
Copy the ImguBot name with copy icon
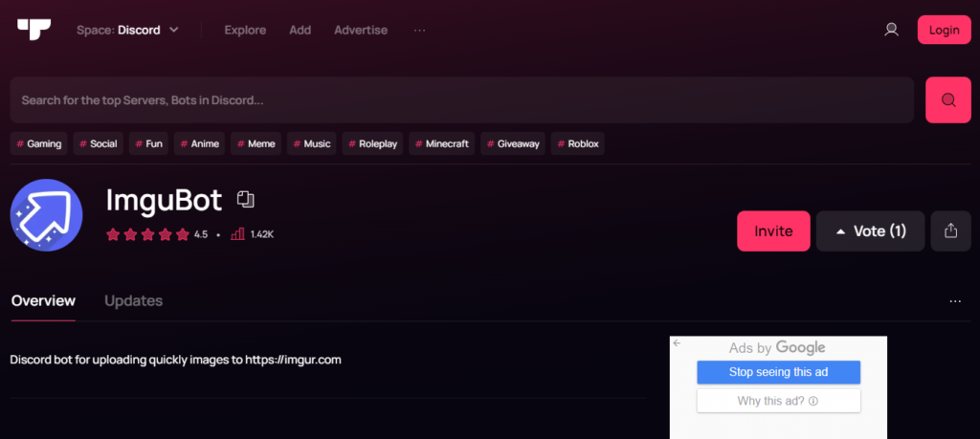click(x=246, y=200)
